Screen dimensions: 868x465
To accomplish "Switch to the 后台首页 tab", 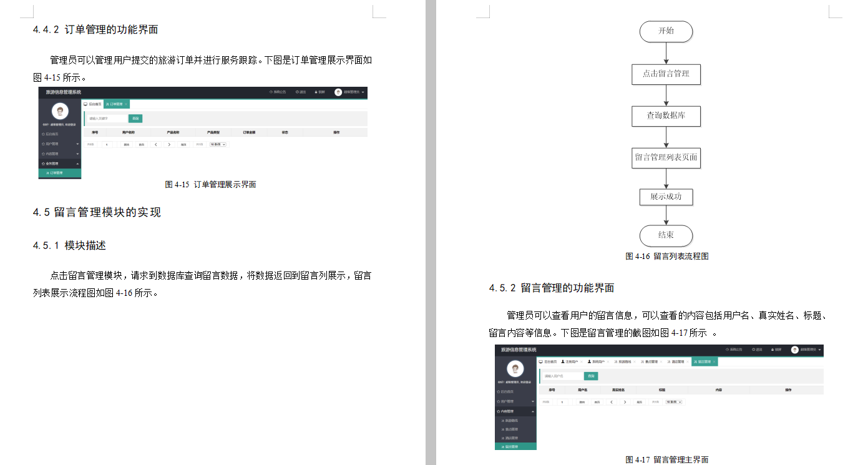I will click(547, 361).
